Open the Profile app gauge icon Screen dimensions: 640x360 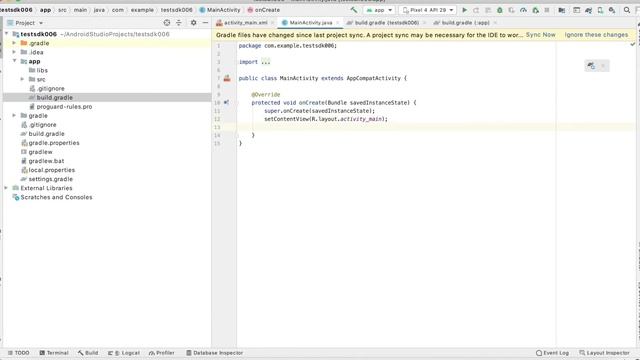pos(523,10)
